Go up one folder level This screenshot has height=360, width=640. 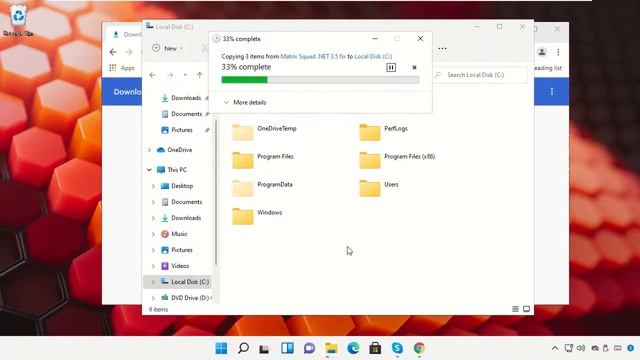click(x=200, y=75)
